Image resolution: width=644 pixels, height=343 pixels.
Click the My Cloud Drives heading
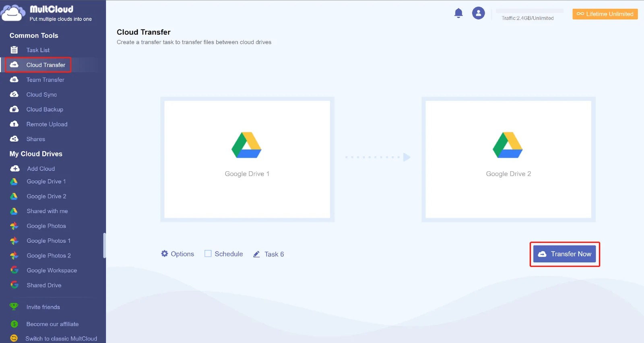click(36, 154)
